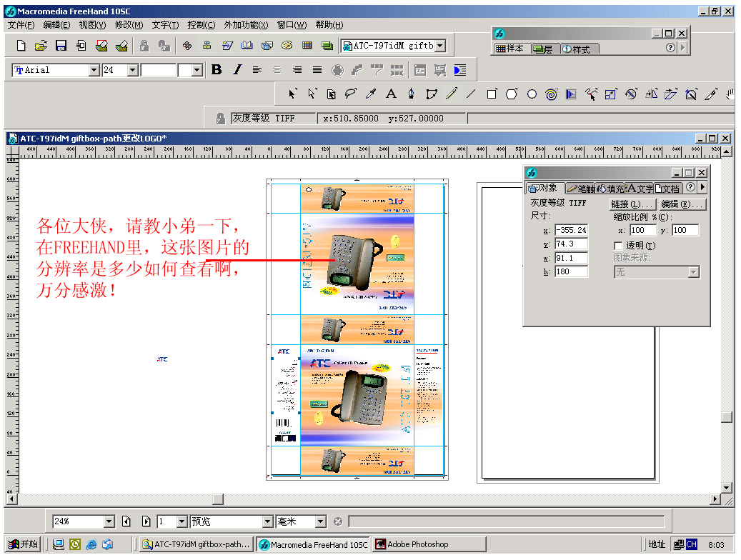
Task: Select the Rotate tool
Action: 631,94
